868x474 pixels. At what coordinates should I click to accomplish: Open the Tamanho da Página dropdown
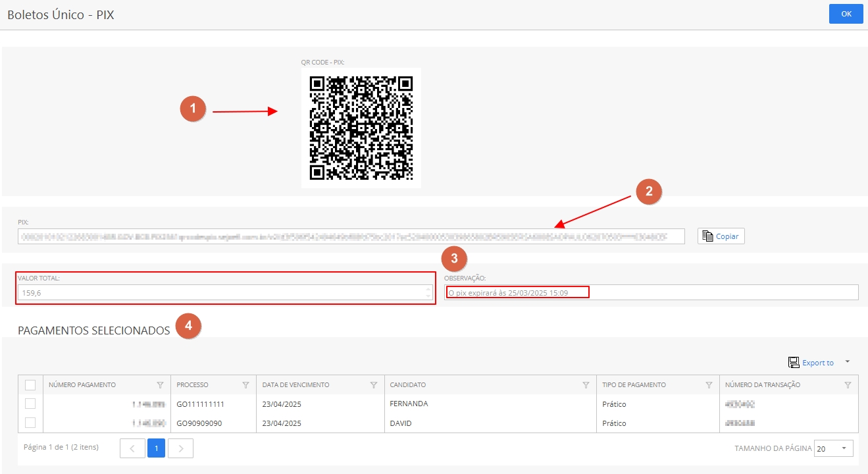point(833,448)
